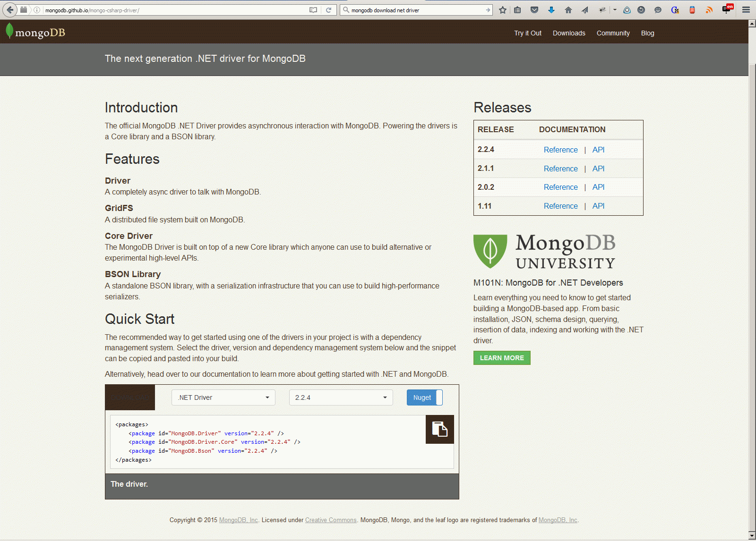Open the Downloads nav item

[569, 33]
